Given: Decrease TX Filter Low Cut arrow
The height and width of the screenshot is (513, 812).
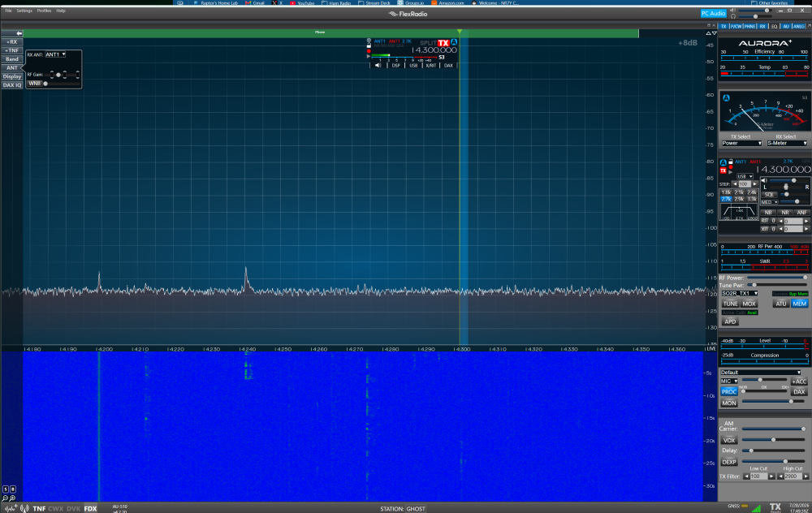Looking at the screenshot, I should [x=746, y=476].
